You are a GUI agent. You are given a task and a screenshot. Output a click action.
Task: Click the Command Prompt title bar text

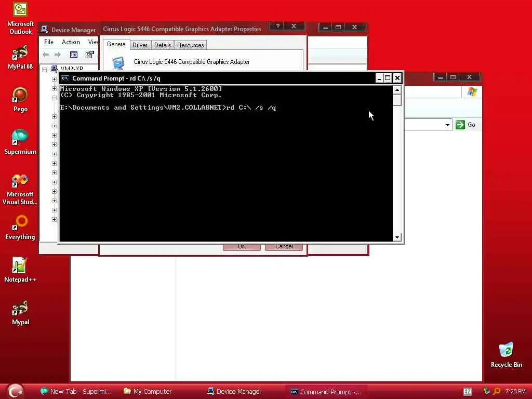pos(116,78)
